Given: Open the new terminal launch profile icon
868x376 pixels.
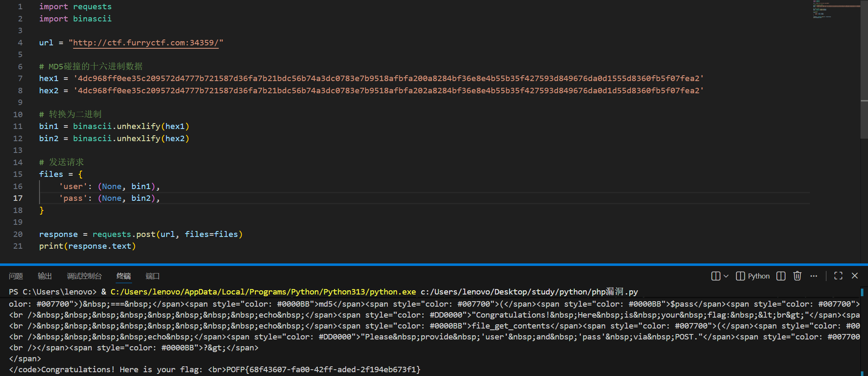Looking at the screenshot, I should (715, 276).
